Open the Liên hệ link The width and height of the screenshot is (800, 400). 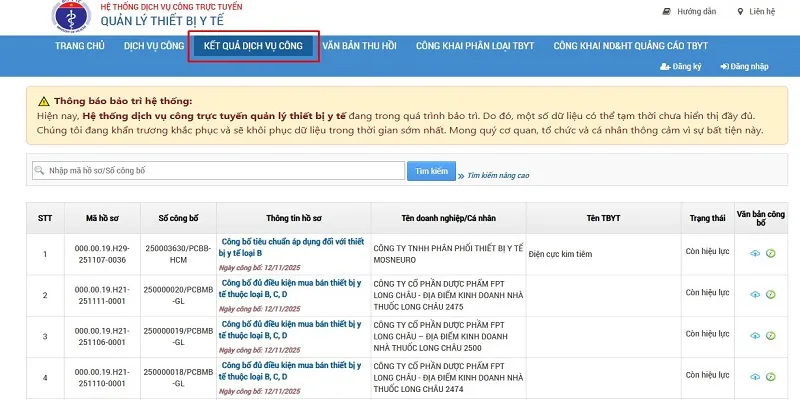coord(762,12)
